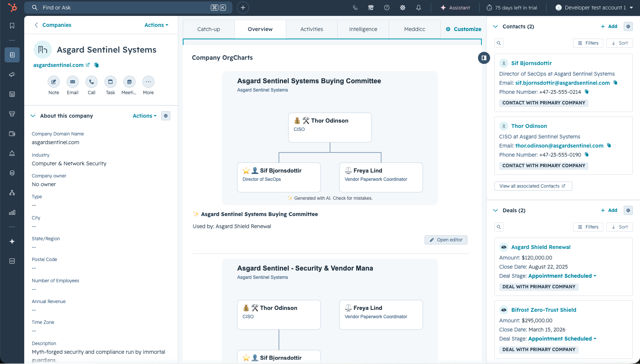
Task: Open the Assistant panel
Action: (x=455, y=8)
